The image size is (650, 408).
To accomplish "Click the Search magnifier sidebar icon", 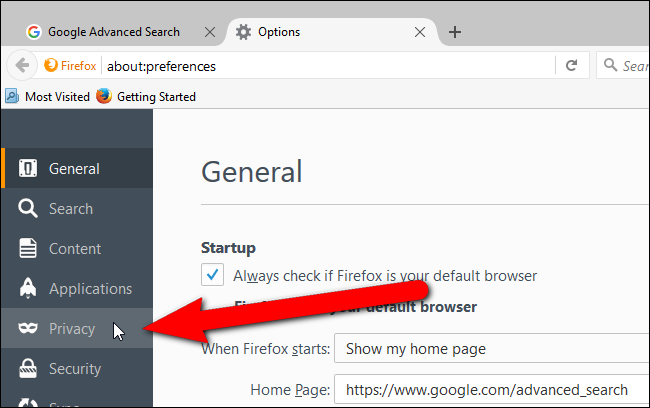I will pyautogui.click(x=28, y=208).
